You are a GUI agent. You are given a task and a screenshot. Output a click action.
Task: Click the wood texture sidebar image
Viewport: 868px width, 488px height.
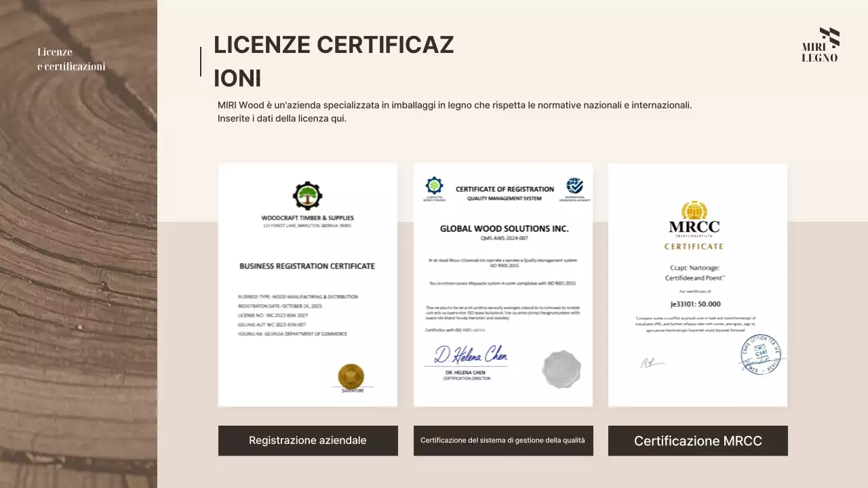pos(78,271)
